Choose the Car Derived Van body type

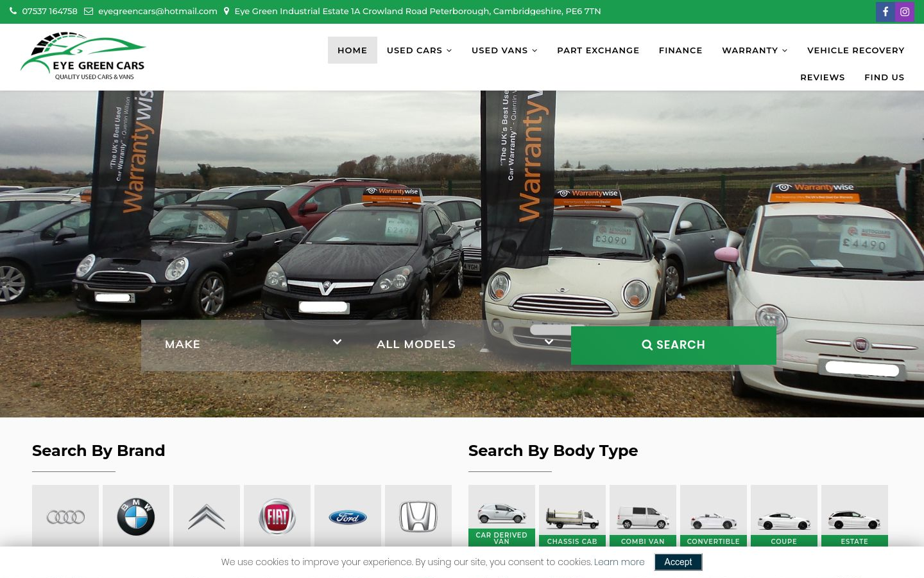point(502,516)
